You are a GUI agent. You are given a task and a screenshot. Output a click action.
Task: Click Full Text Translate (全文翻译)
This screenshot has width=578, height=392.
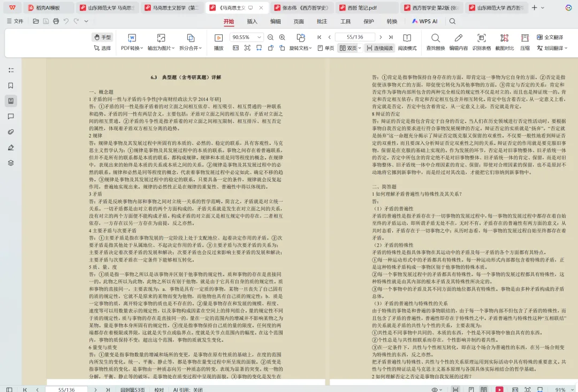(x=550, y=37)
